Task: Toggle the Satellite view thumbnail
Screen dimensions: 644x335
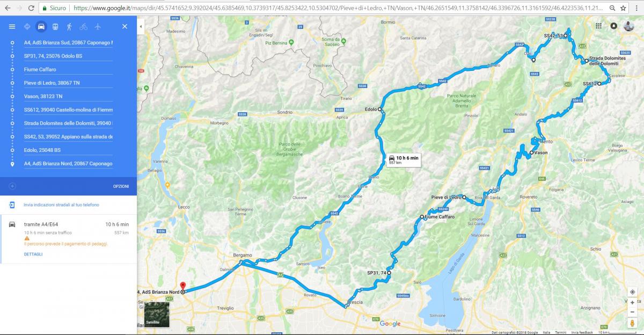Action: (x=157, y=315)
